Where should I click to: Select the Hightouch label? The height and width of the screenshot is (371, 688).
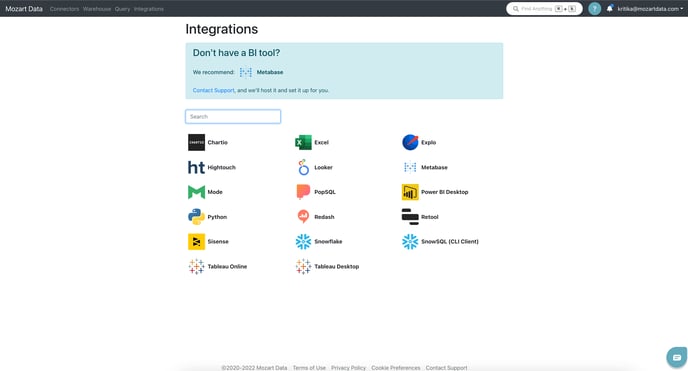(222, 168)
